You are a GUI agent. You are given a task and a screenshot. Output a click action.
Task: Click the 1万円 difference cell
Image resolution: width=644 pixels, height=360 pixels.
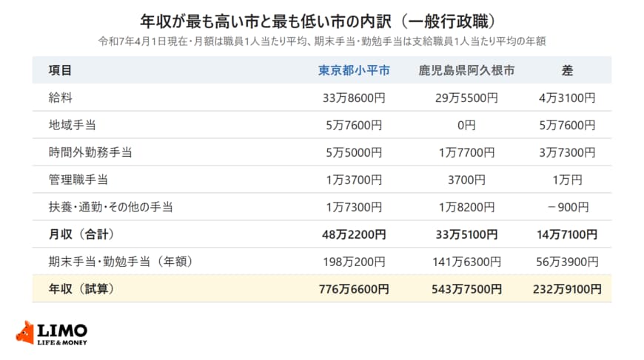[567, 180]
